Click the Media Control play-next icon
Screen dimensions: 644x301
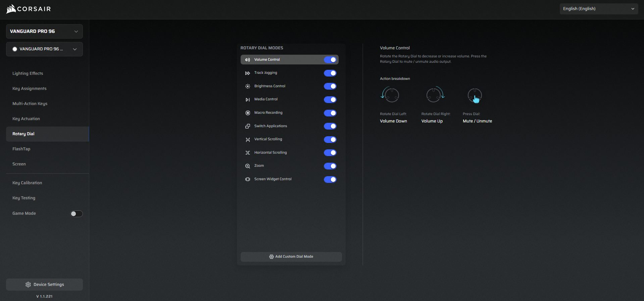pos(248,100)
